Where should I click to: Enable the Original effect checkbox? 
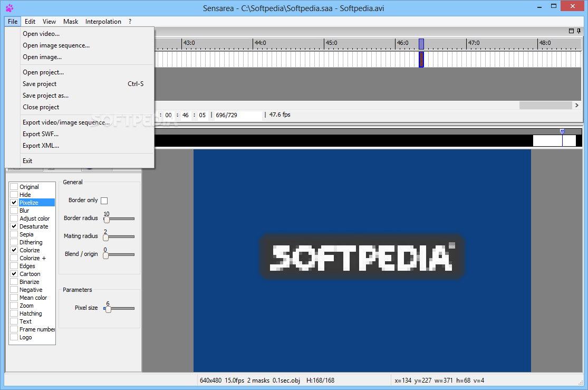click(14, 186)
